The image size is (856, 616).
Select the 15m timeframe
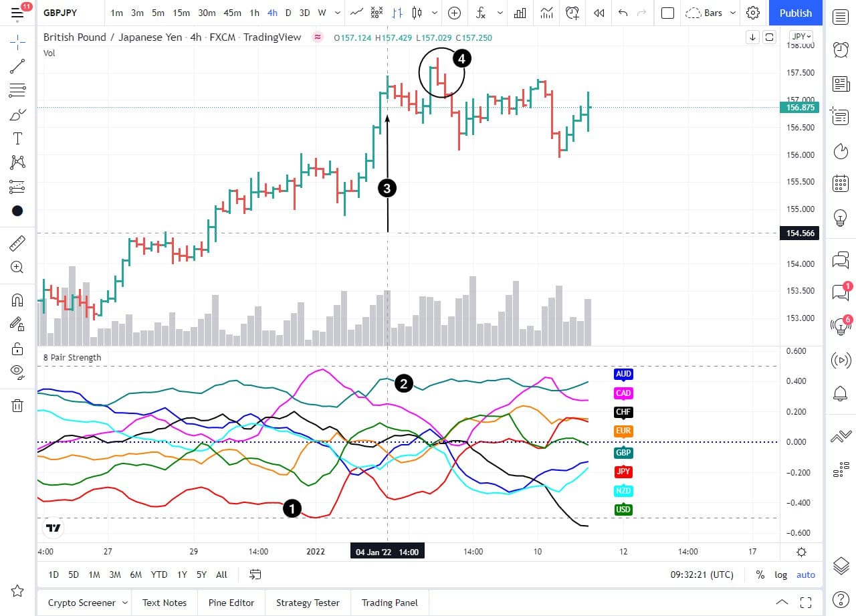pos(181,13)
